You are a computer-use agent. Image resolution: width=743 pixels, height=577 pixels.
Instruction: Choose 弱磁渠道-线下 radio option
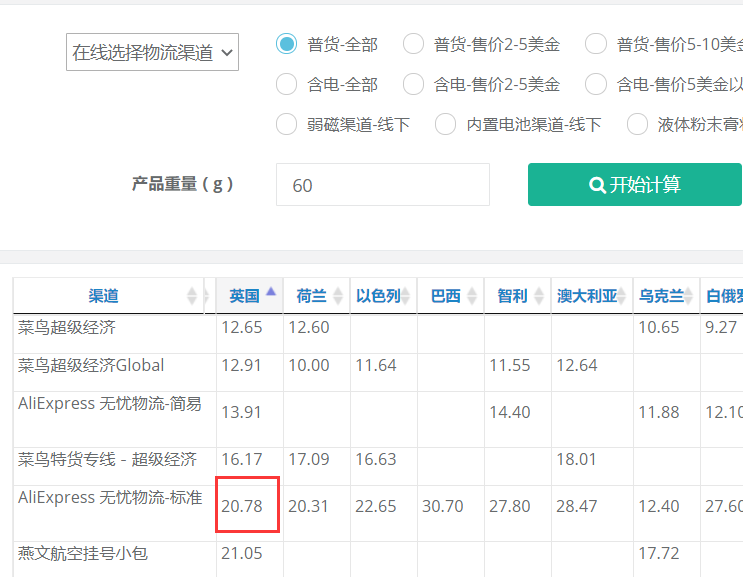tap(286, 124)
